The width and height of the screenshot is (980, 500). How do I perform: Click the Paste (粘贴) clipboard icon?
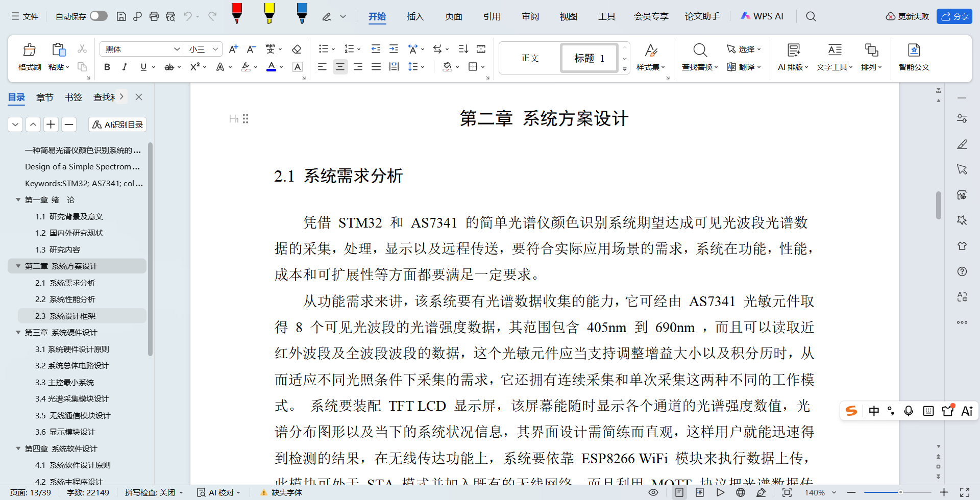[x=59, y=49]
